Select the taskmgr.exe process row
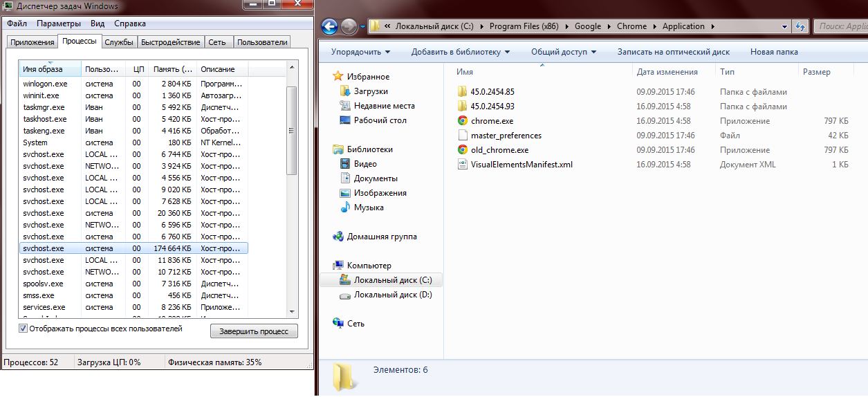 133,107
